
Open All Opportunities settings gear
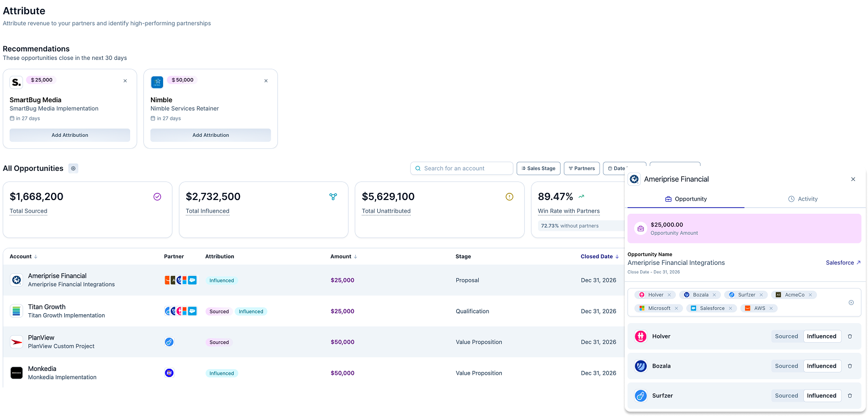tap(73, 168)
